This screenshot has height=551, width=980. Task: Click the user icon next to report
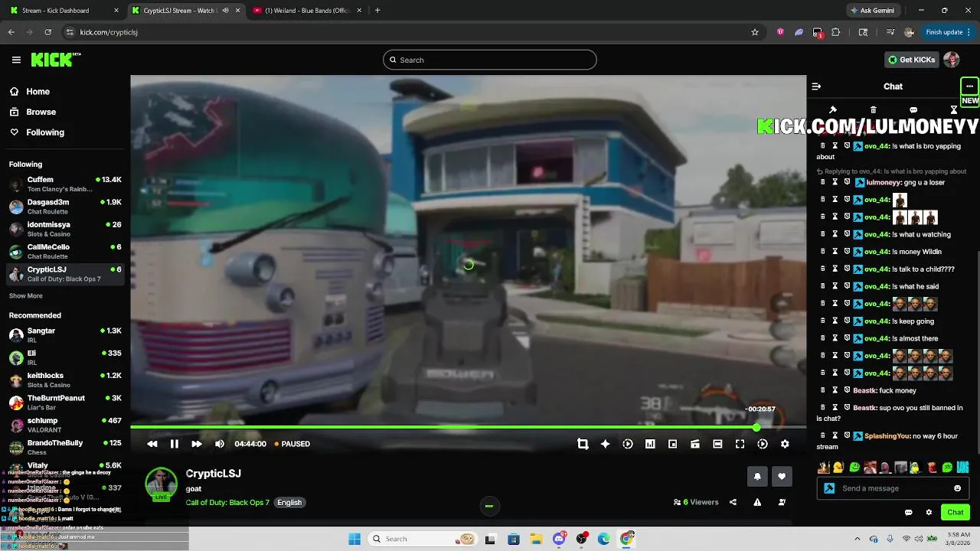click(782, 502)
